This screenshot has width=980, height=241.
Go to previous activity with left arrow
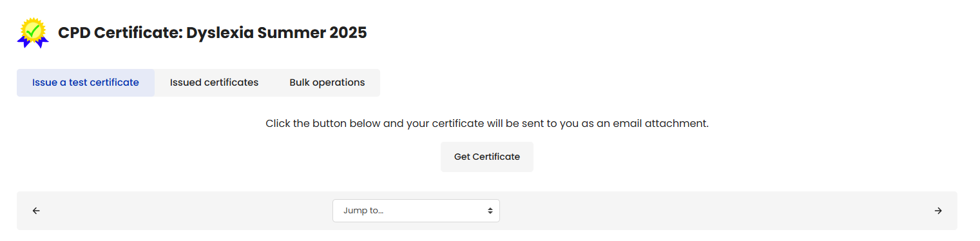tap(36, 211)
